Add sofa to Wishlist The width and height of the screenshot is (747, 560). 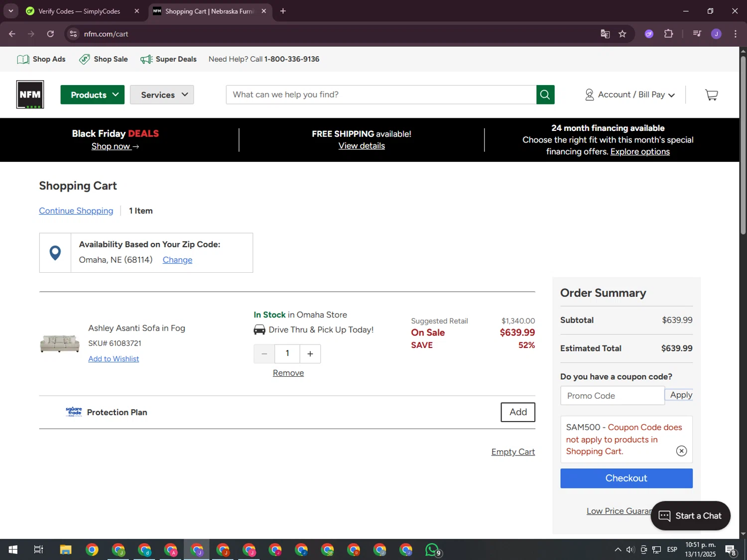[x=114, y=359]
